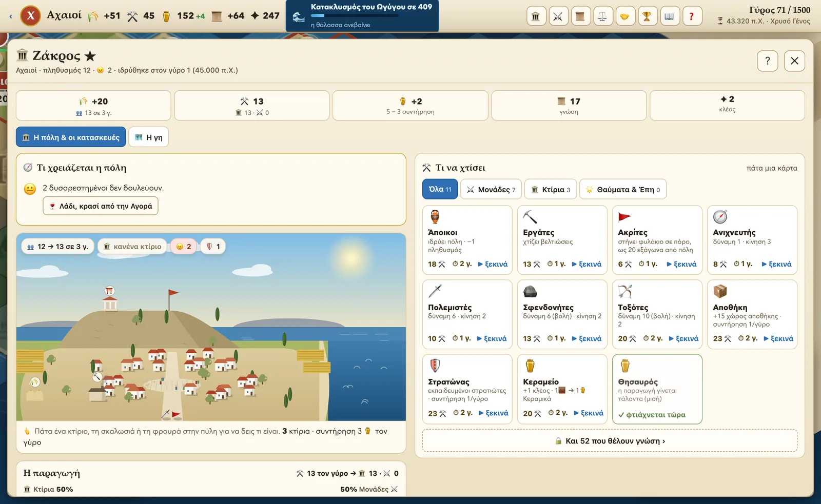Image resolution: width=821 pixels, height=504 pixels.
Task: Click the red flag on the hilltop
Action: [173, 294]
